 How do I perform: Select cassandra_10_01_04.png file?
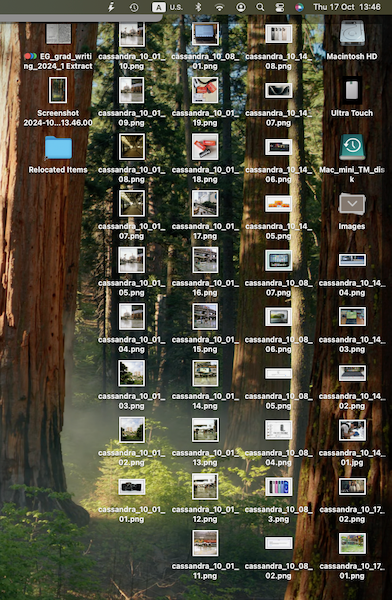131,317
